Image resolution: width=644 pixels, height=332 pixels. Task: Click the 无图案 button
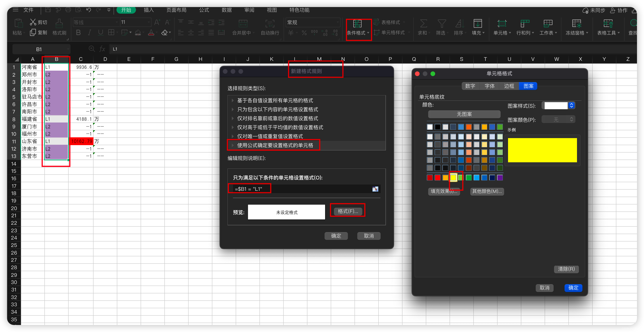tap(464, 114)
